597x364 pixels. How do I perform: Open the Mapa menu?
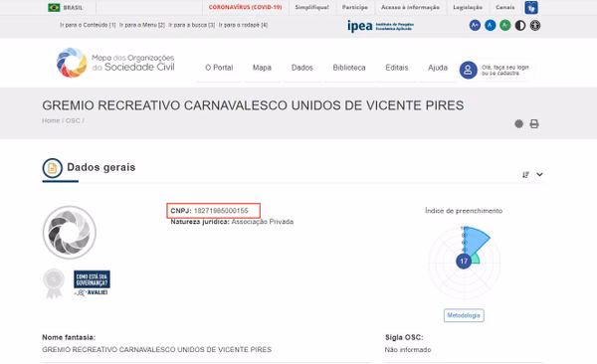262,68
